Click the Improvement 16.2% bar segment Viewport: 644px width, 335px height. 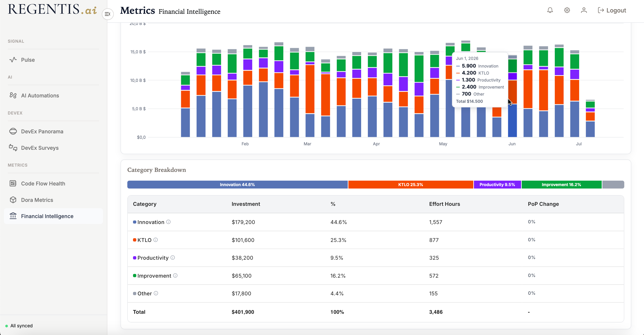click(x=561, y=185)
